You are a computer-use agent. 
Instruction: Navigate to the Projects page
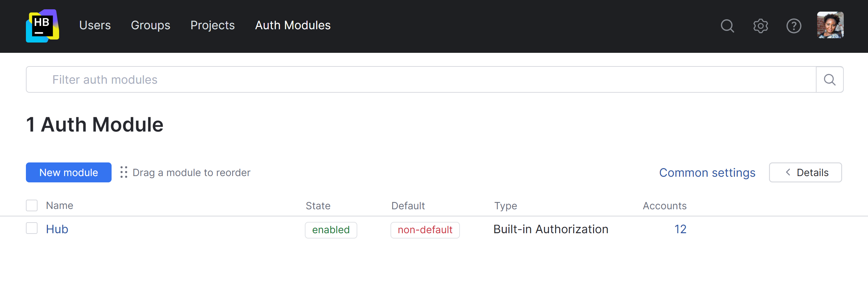tap(212, 25)
